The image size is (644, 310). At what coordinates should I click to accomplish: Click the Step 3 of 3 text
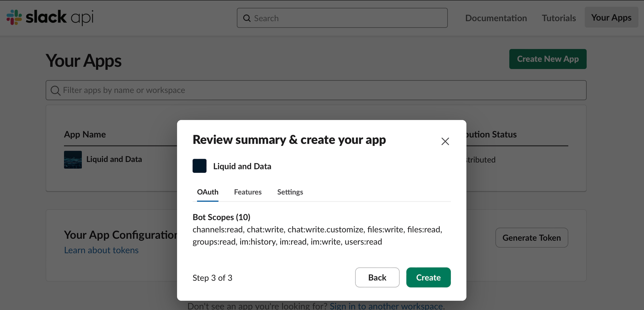pos(213,278)
